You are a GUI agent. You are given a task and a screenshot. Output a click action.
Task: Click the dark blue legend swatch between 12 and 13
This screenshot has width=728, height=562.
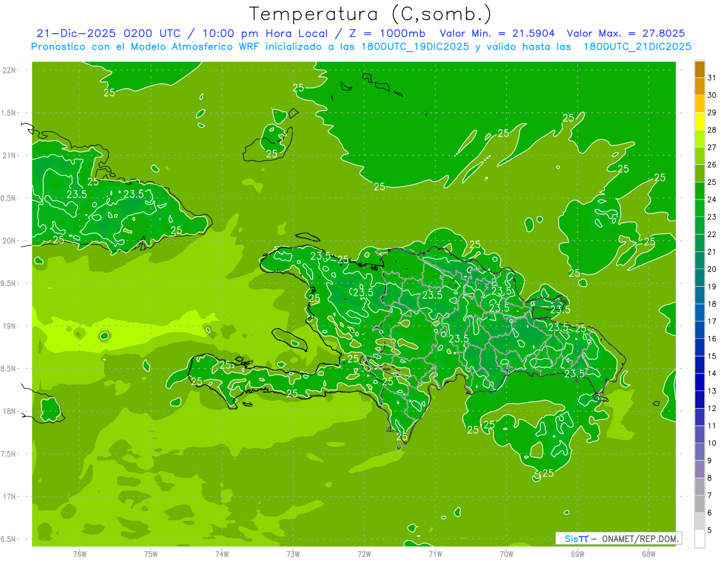[699, 400]
